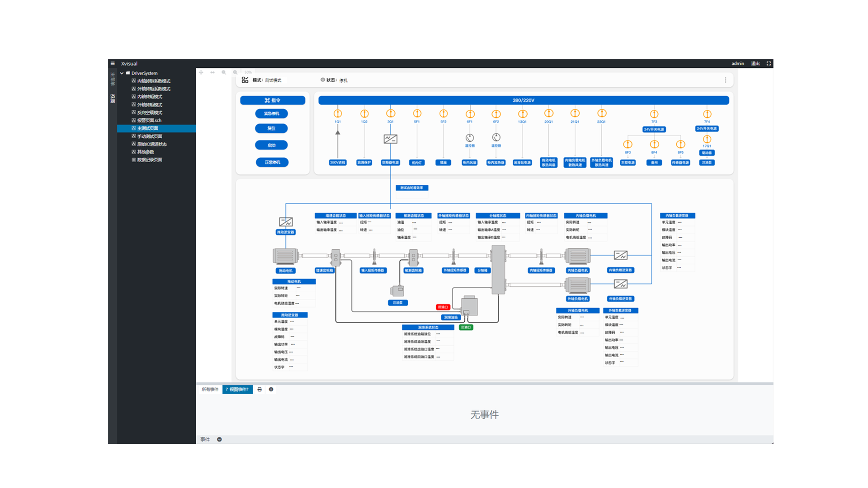Click the drive motor icon on shaft left
This screenshot has width=868, height=488.
pos(285,256)
